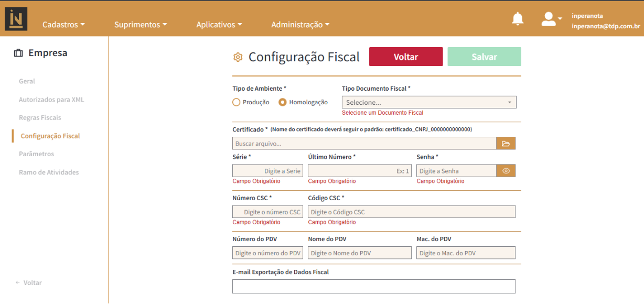644x305 pixels.
Task: Click the IN logo icon
Action: click(x=16, y=18)
